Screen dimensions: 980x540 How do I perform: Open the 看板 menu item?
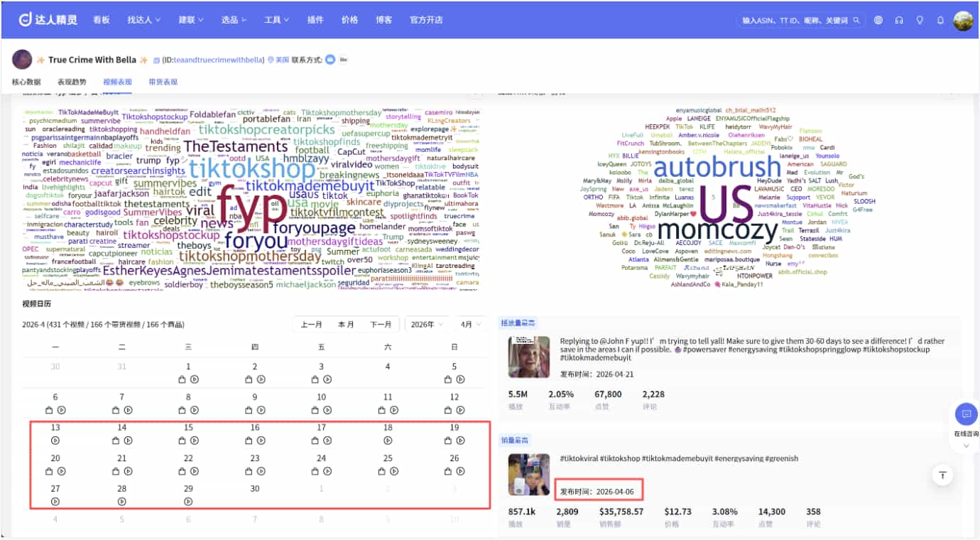pyautogui.click(x=102, y=20)
